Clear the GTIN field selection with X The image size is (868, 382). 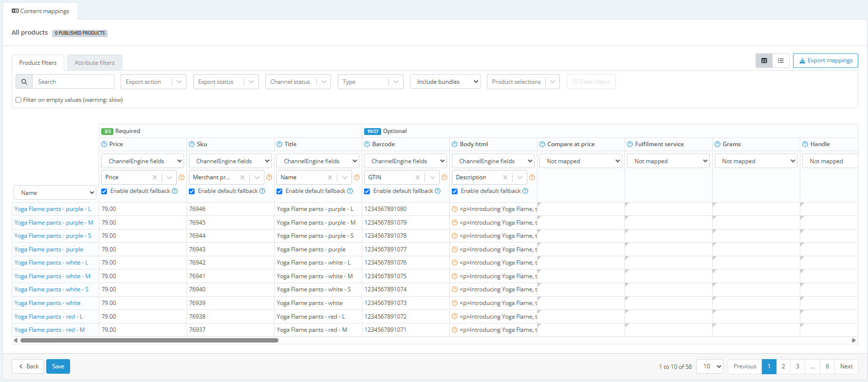[x=418, y=177]
